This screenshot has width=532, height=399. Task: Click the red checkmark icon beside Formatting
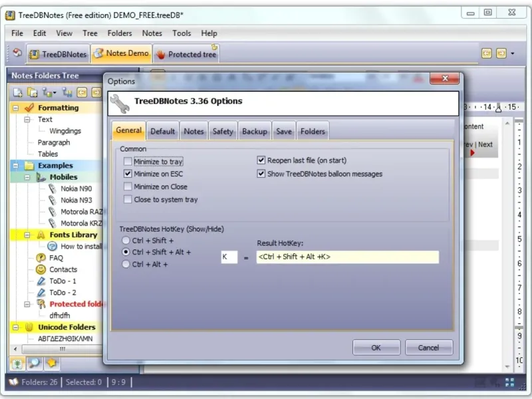tap(29, 108)
